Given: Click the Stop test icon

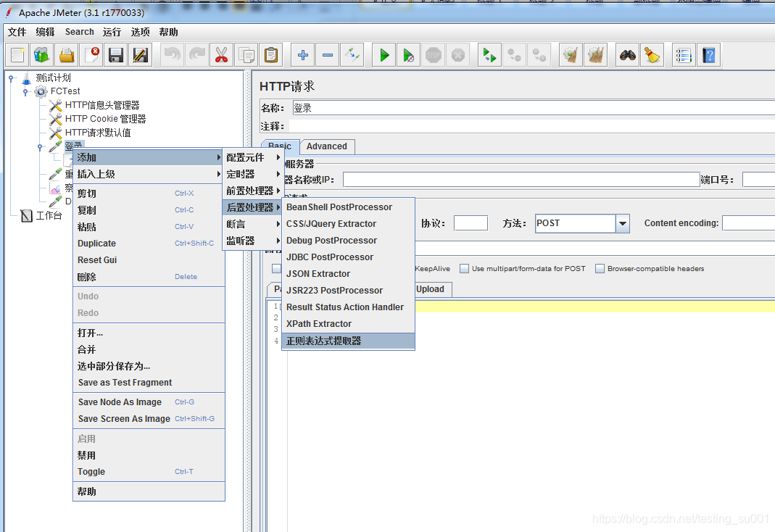Looking at the screenshot, I should pos(434,55).
